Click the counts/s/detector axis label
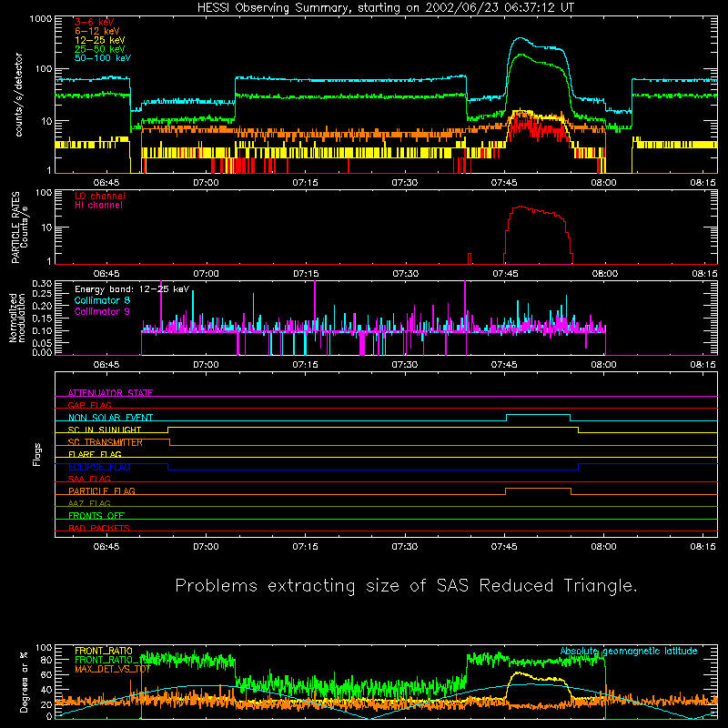 tap(19, 95)
